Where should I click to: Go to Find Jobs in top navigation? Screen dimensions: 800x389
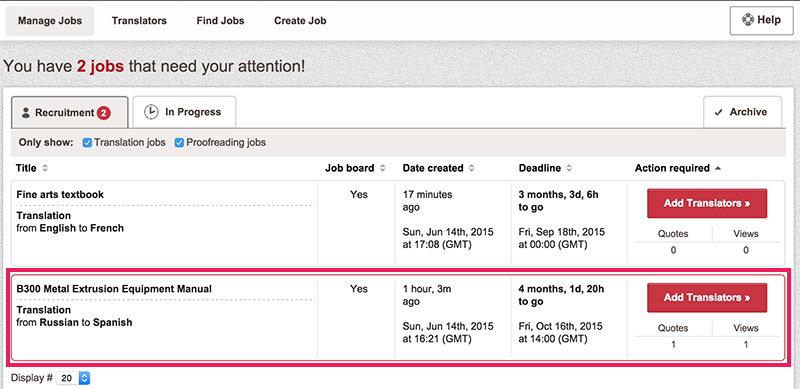(x=220, y=21)
